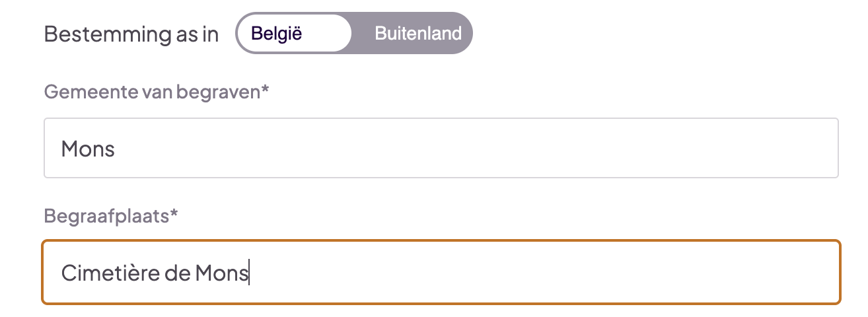Viewport: 868px width, 317px height.
Task: Focus the Gemeente van begraven input field
Action: click(x=441, y=148)
